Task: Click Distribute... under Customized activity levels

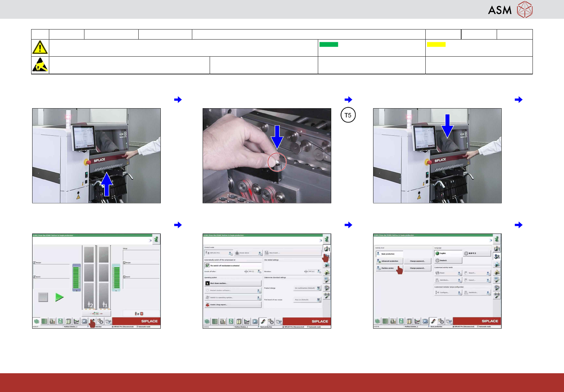Action: pos(448,280)
